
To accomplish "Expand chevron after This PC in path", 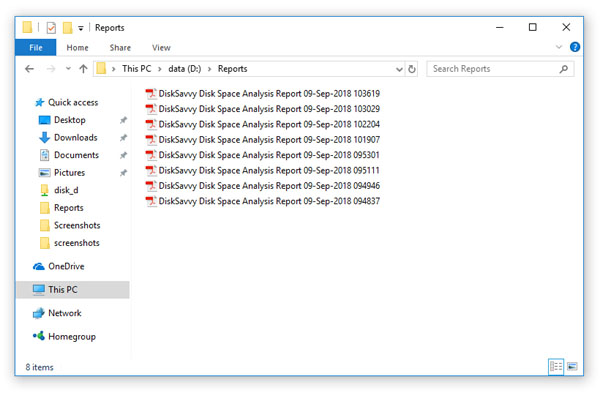I will coord(160,69).
